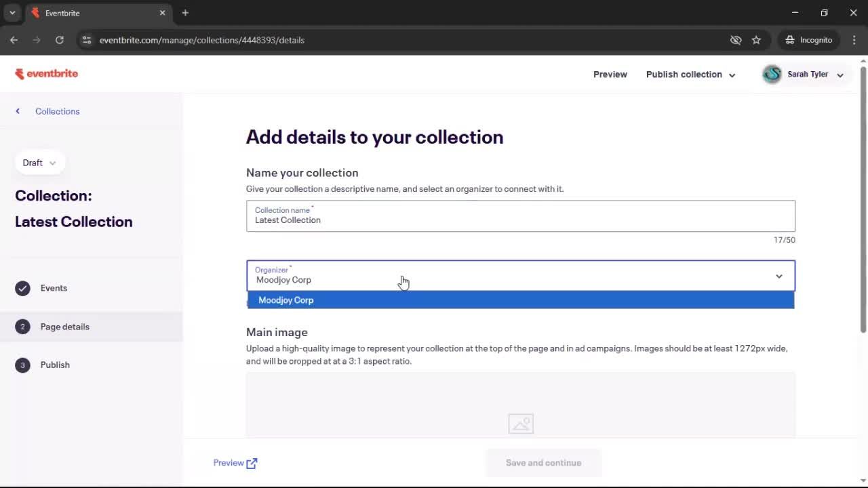Click the browser forward arrow
Screen dimensions: 868x488
(37, 40)
